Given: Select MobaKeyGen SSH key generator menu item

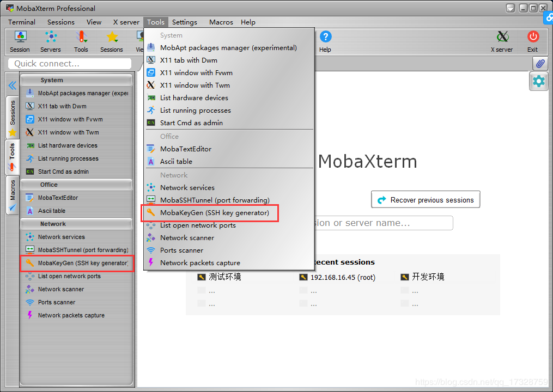Looking at the screenshot, I should pyautogui.click(x=229, y=212).
